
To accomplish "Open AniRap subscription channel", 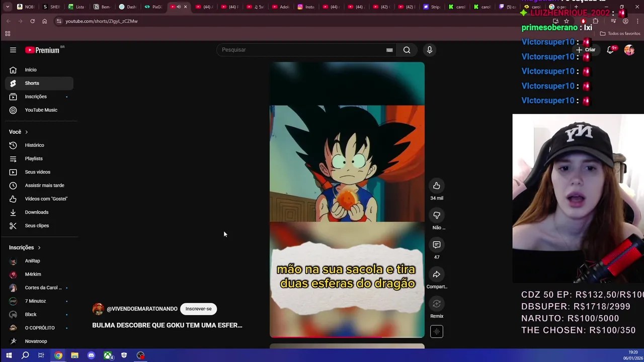I will tap(39, 261).
